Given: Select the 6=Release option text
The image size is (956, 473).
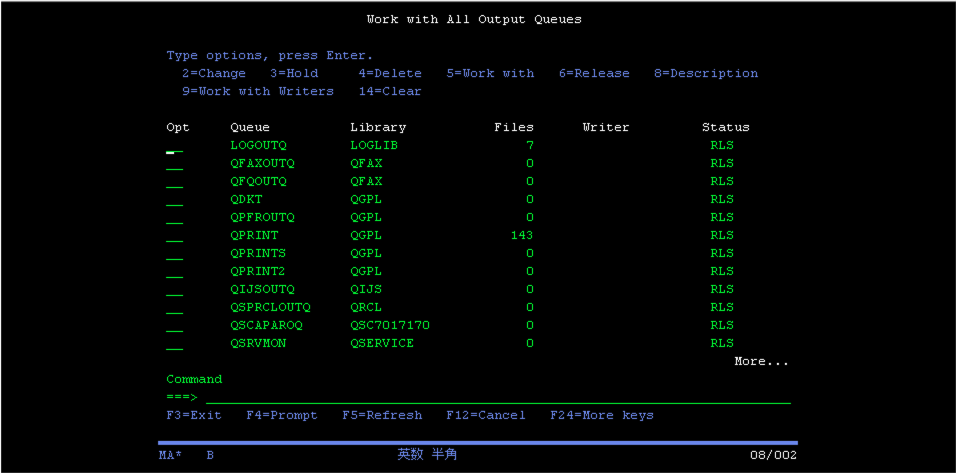Looking at the screenshot, I should pyautogui.click(x=594, y=74).
